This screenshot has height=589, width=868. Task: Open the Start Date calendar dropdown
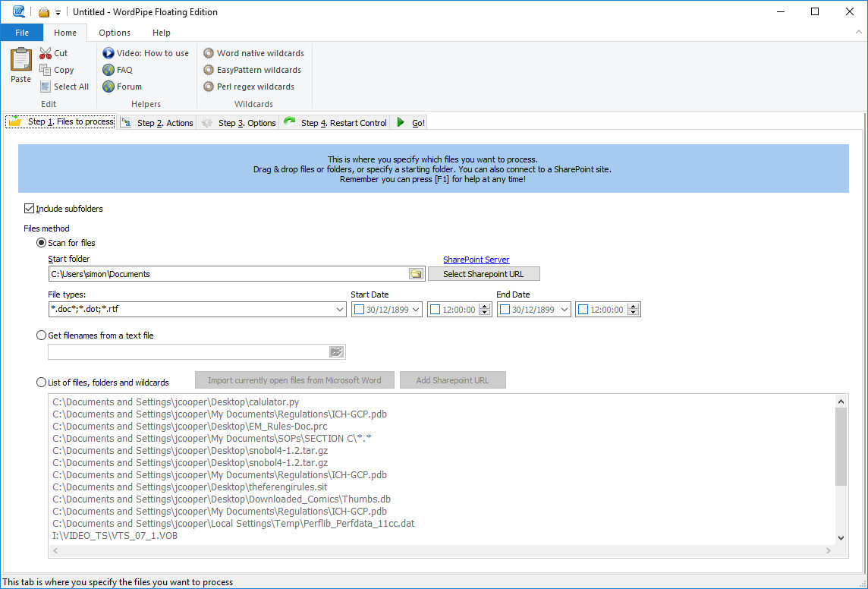(415, 310)
